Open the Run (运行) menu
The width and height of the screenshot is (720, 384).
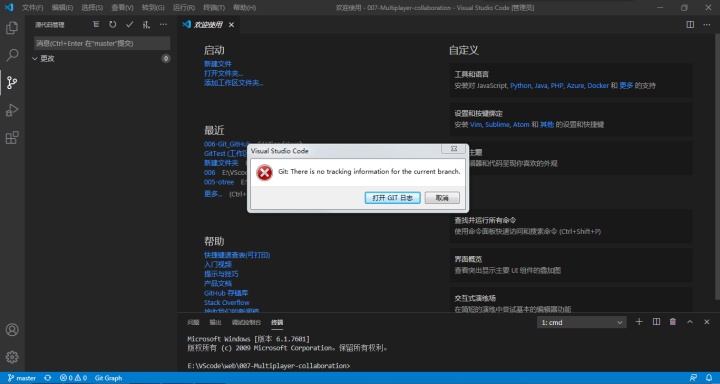pyautogui.click(x=184, y=8)
